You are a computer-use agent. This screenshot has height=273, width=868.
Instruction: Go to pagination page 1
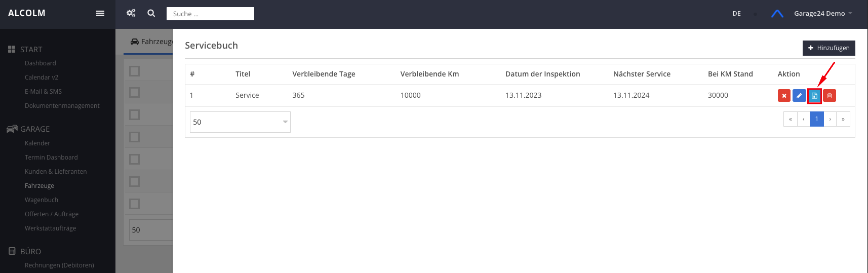816,119
